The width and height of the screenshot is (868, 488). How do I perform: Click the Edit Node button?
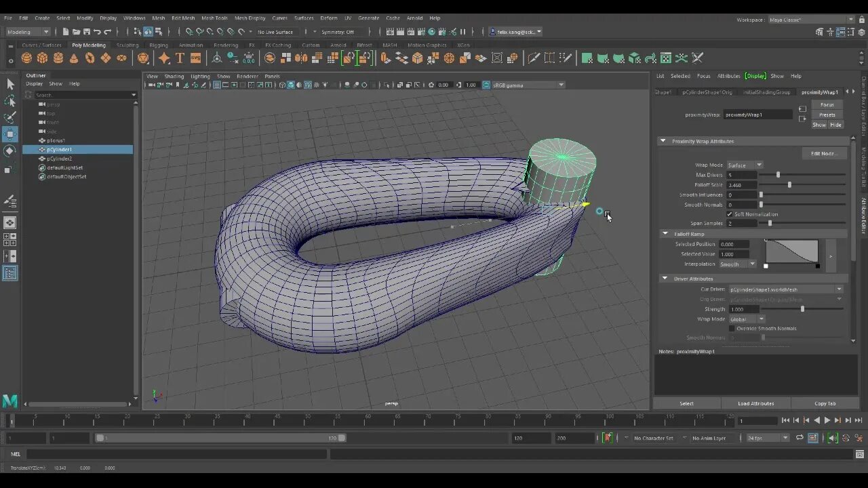coord(824,154)
